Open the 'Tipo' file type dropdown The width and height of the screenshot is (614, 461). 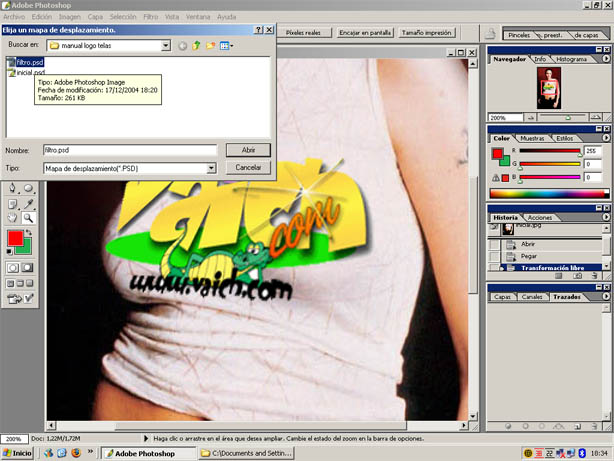point(212,168)
